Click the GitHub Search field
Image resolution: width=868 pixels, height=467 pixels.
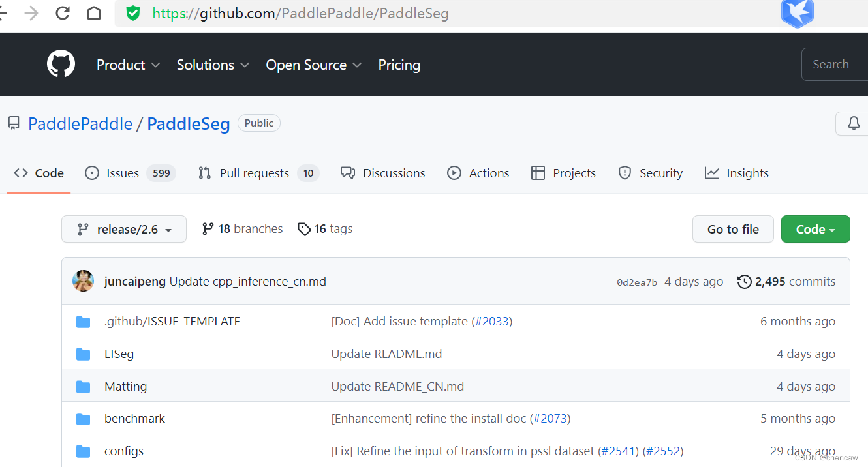pyautogui.click(x=835, y=65)
